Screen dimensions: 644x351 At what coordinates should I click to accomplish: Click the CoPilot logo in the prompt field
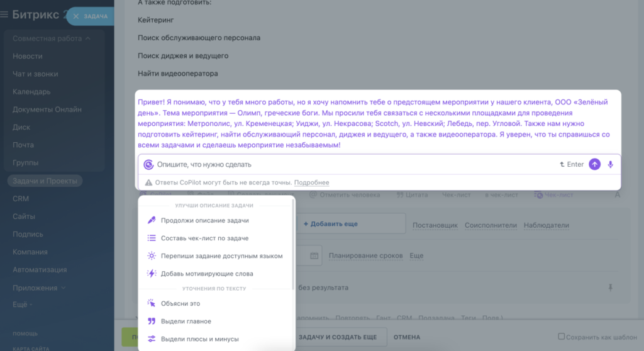pos(148,164)
